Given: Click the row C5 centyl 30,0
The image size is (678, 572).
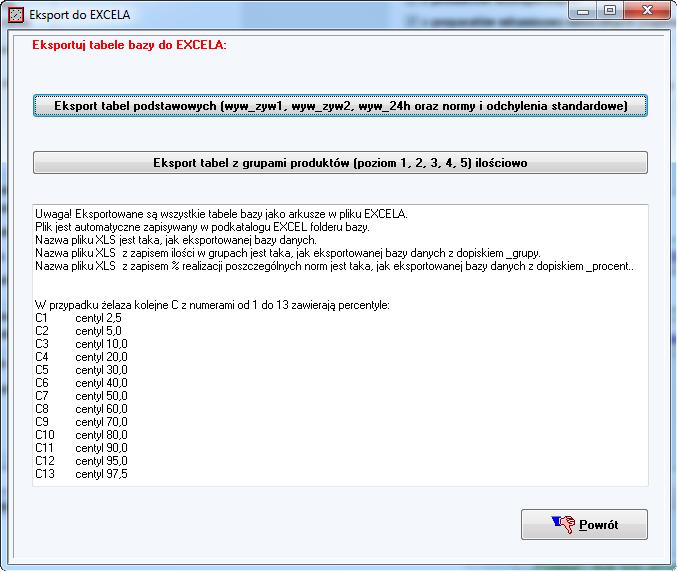Looking at the screenshot, I should coord(81,370).
